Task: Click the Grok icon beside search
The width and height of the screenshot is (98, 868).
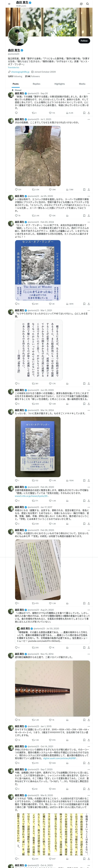Action: click(81, 4)
